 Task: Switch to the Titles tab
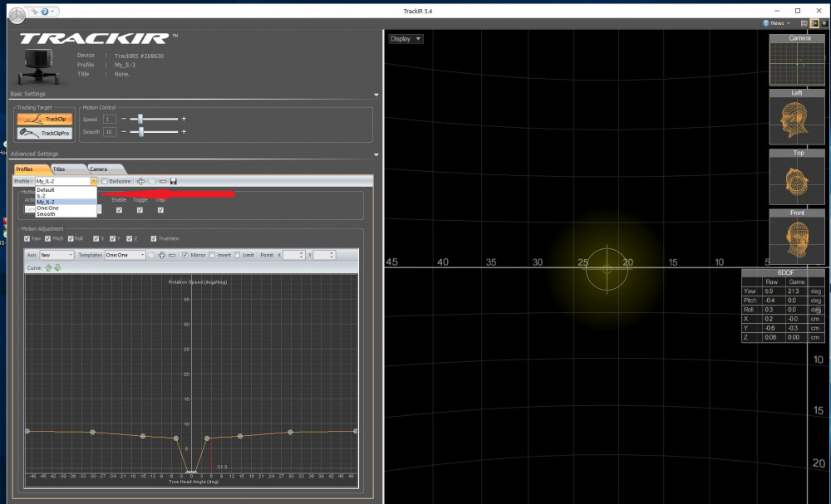click(60, 169)
